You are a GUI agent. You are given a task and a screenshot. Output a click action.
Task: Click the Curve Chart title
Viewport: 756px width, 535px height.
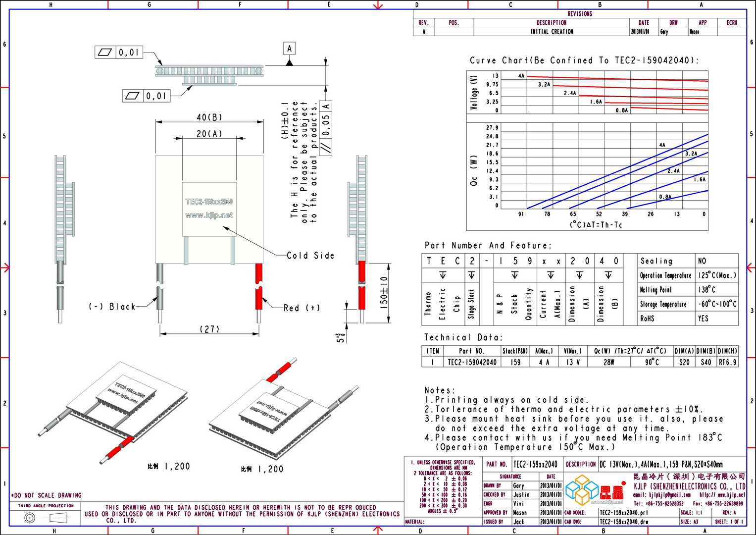click(584, 60)
